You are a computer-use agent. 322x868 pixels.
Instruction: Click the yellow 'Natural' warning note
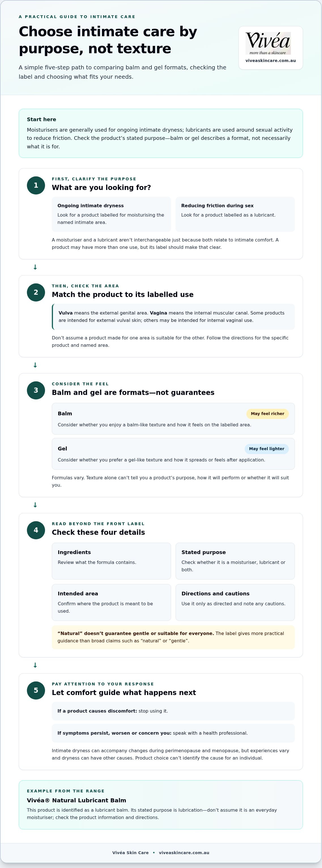pyautogui.click(x=173, y=637)
